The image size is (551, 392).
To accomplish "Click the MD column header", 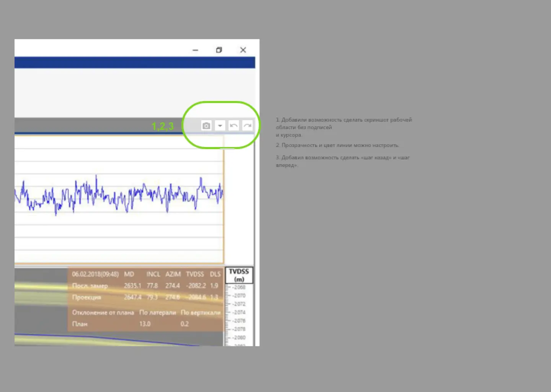I will pyautogui.click(x=129, y=274).
